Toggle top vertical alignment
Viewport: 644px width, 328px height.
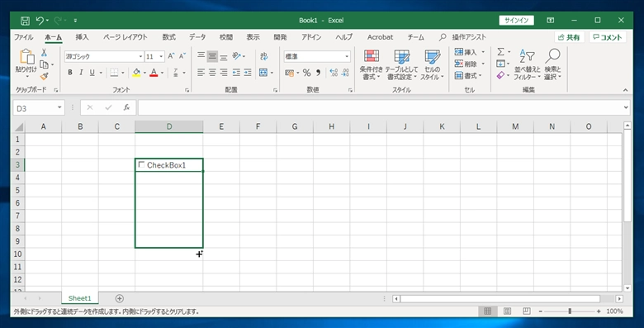[201, 56]
